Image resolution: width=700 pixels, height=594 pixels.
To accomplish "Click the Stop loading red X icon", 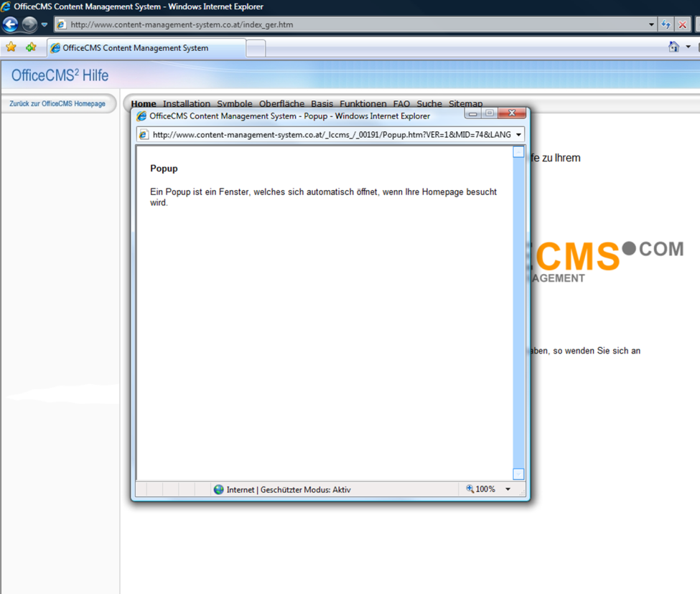I will pos(683,24).
